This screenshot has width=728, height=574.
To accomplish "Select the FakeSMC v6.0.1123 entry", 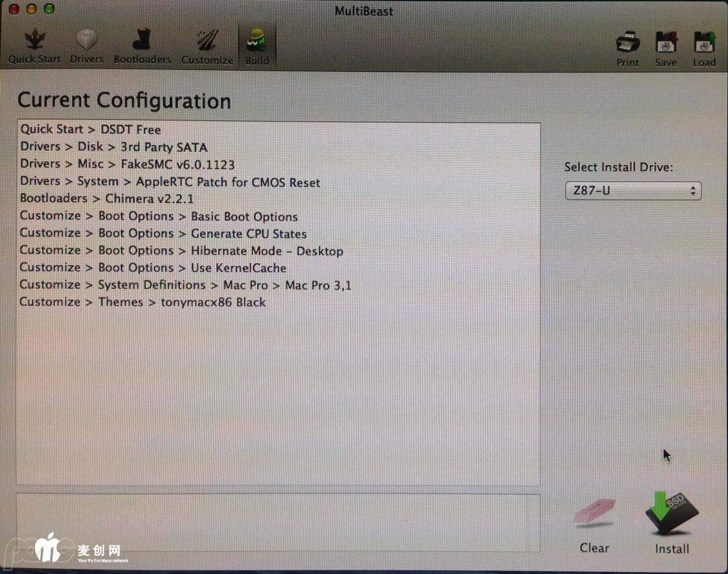I will point(127,164).
